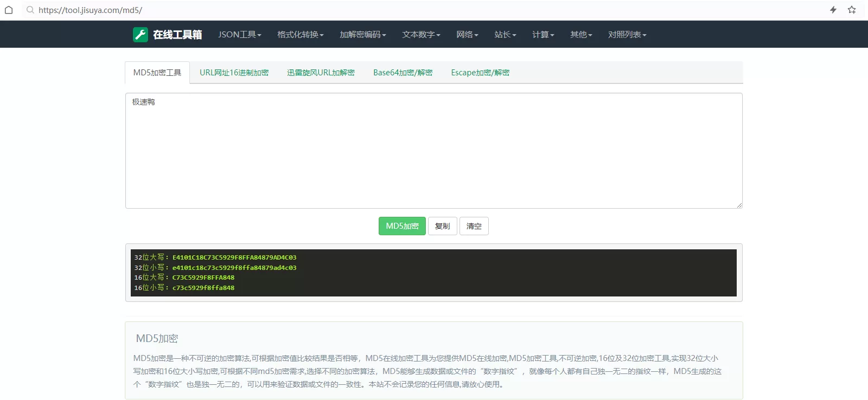Open the JSON工具 dropdown menu
The height and width of the screenshot is (400, 868).
point(240,35)
